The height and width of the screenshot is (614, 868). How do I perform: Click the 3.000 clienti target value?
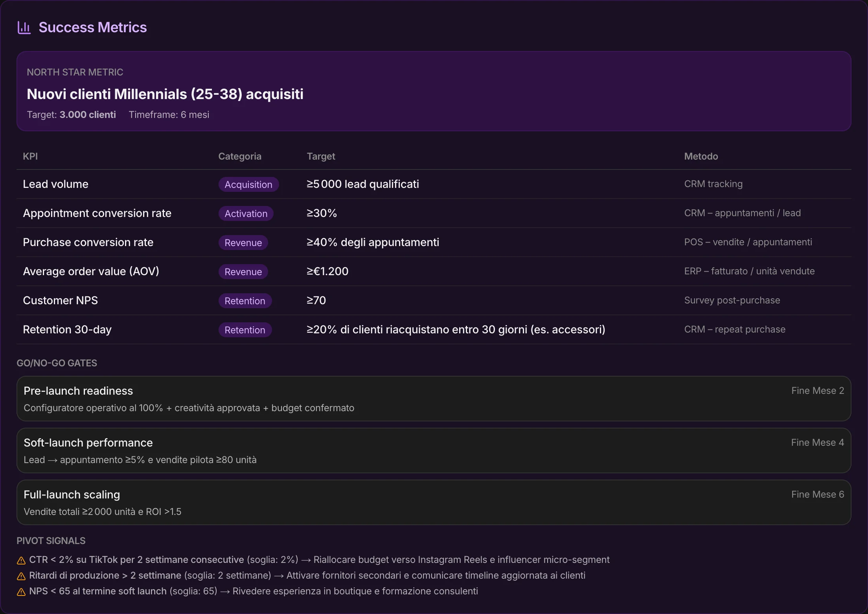tap(88, 115)
